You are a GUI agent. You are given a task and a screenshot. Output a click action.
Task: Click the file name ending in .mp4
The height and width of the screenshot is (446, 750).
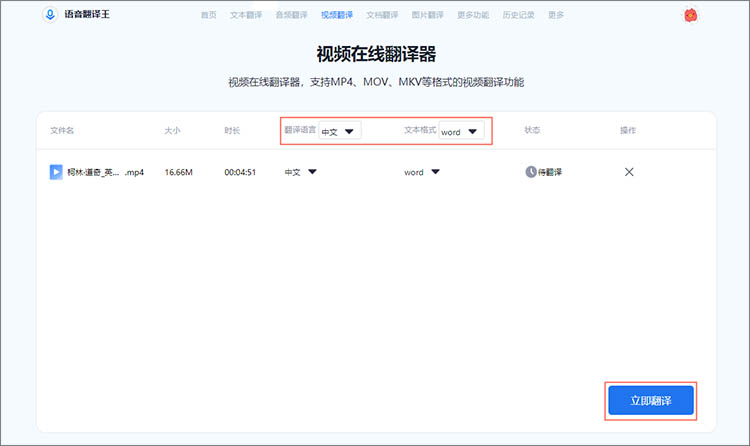tap(105, 172)
